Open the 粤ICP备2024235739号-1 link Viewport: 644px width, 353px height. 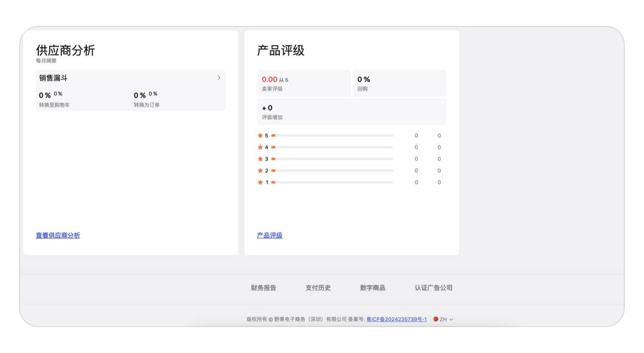coord(396,319)
